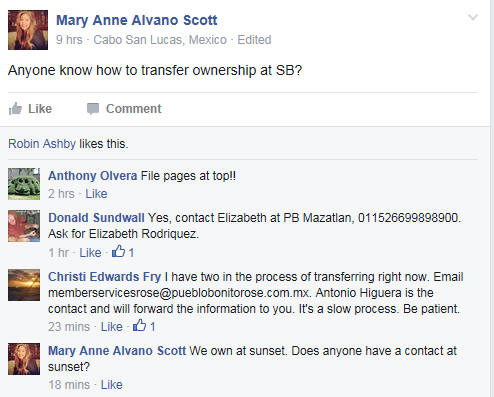
Task: Open the 9 hrs post timestamp
Action: coord(69,40)
